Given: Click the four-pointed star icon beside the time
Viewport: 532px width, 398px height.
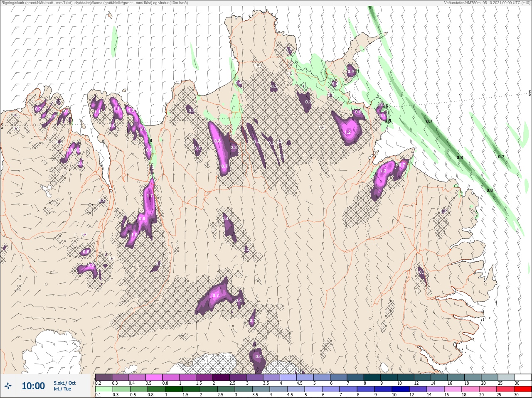Looking at the screenshot, I should pyautogui.click(x=9, y=386).
